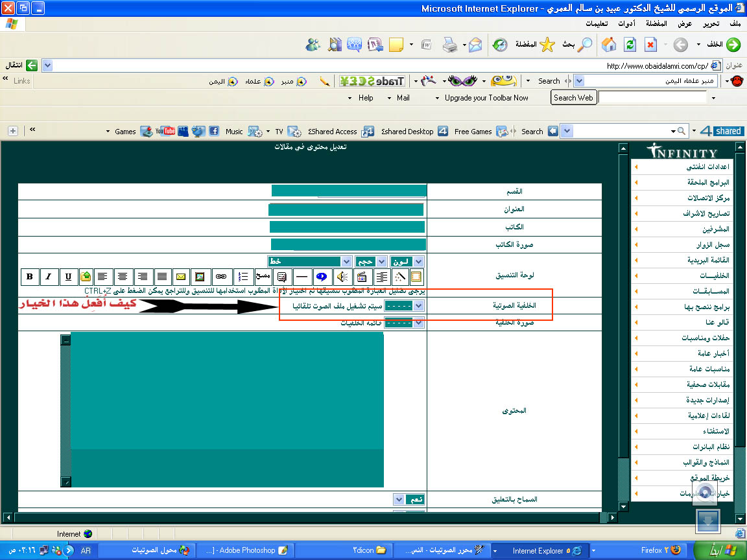
Task: Insert a hyperlink using chain icon
Action: click(220, 277)
